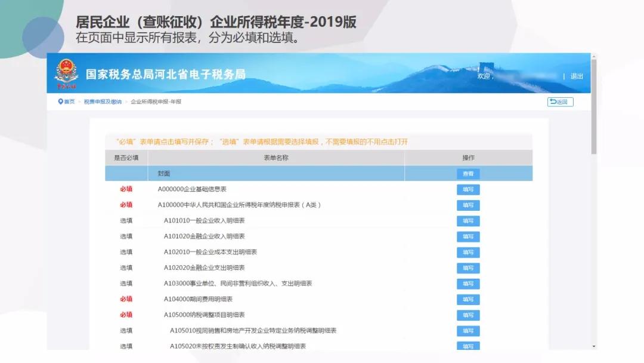
Task: Click 查看 to view the 封面 cover page
Action: 468,174
